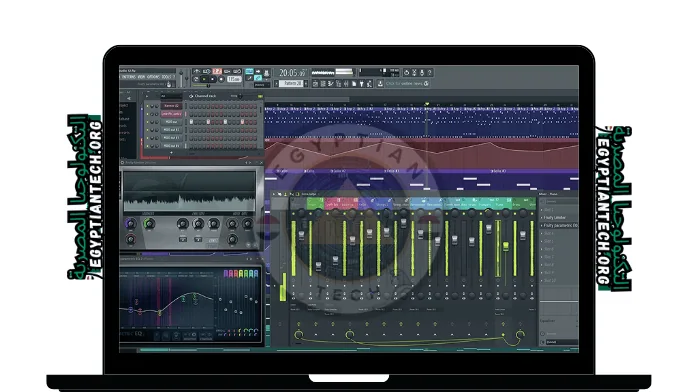
Task: Open the mixer layout dropdown labeled Extra large
Action: click(309, 194)
